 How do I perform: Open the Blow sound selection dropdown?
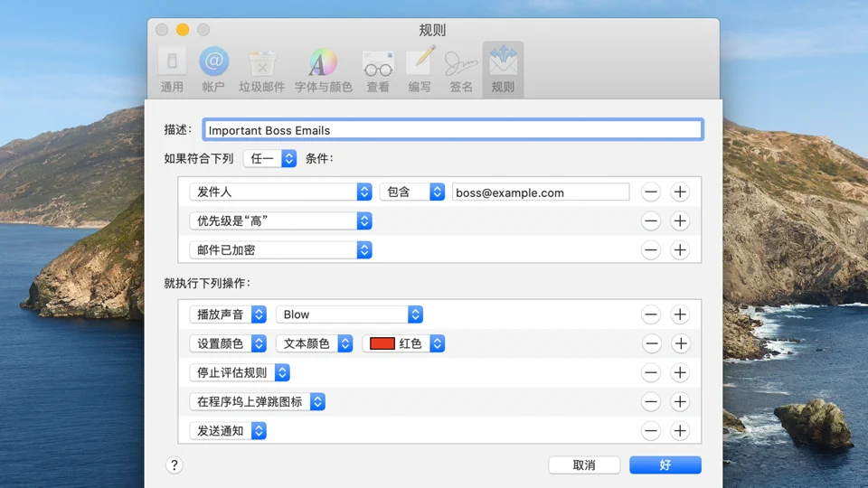click(350, 314)
